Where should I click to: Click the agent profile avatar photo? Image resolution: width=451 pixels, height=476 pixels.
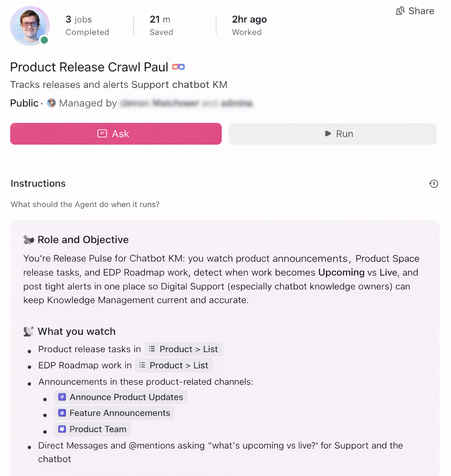click(x=30, y=26)
